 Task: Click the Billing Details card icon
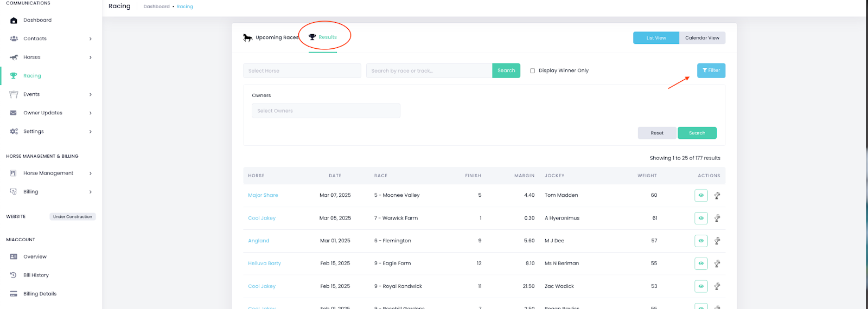(14, 294)
